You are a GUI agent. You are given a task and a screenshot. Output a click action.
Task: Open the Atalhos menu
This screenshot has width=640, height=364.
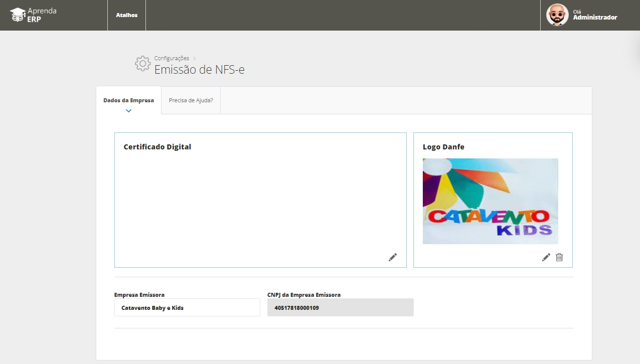[x=126, y=15]
